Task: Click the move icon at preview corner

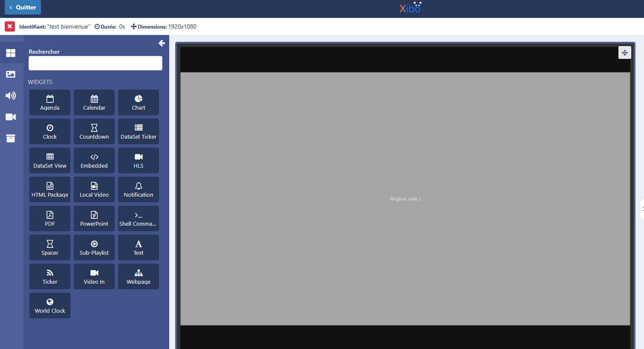Action: 624,53
